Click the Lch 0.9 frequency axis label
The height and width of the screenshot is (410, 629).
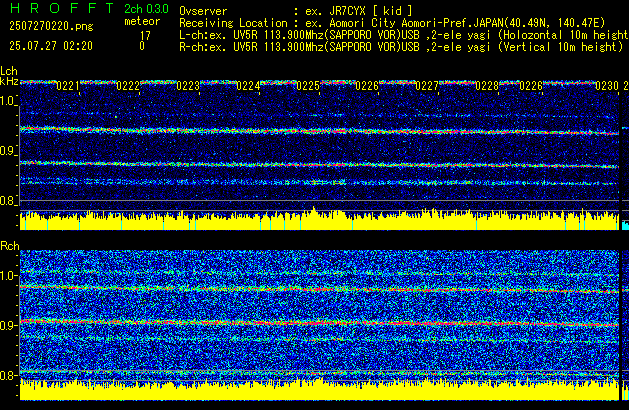pyautogui.click(x=7, y=151)
